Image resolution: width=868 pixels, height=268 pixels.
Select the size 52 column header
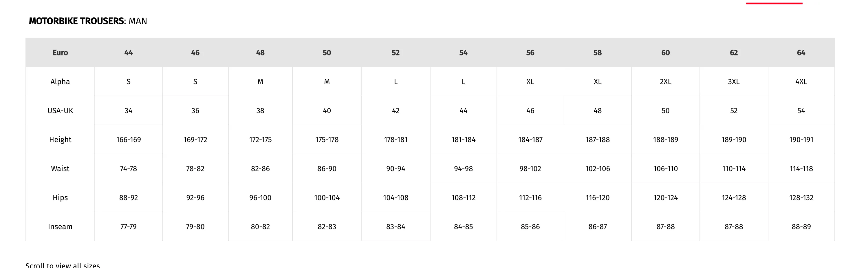[x=395, y=53]
